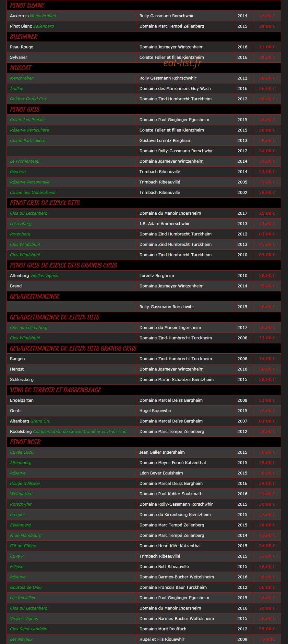This screenshot has height=644, width=288.
Task: Select Rotenberg wine from Zind Humbrecht
Action: [20, 234]
